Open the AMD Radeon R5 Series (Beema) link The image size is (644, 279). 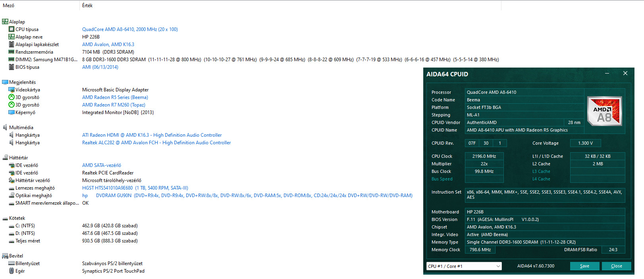pyautogui.click(x=115, y=97)
